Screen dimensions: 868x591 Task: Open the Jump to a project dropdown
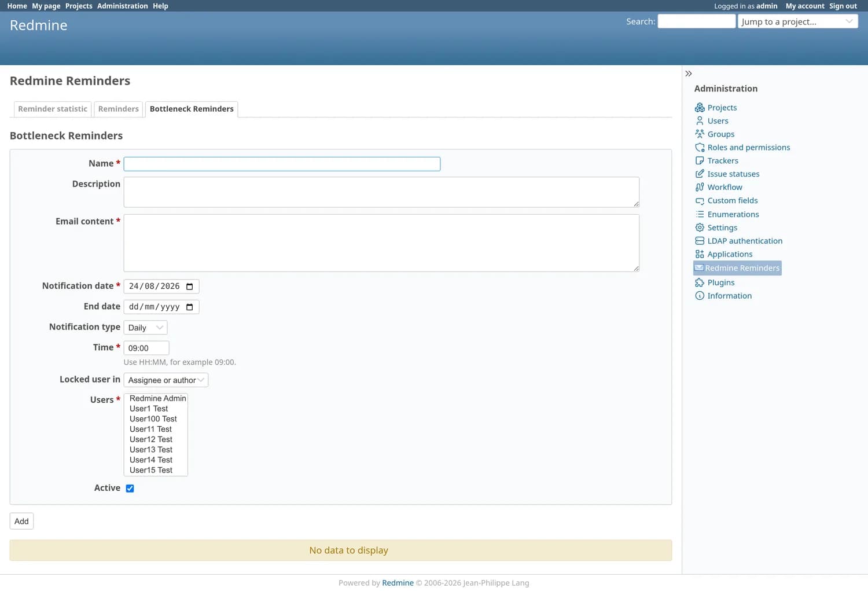[797, 21]
